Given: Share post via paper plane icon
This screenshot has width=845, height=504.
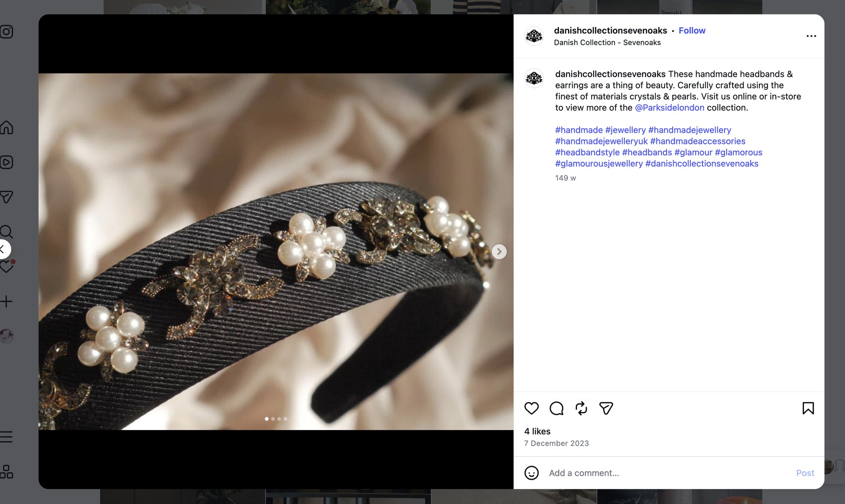Looking at the screenshot, I should click(606, 408).
